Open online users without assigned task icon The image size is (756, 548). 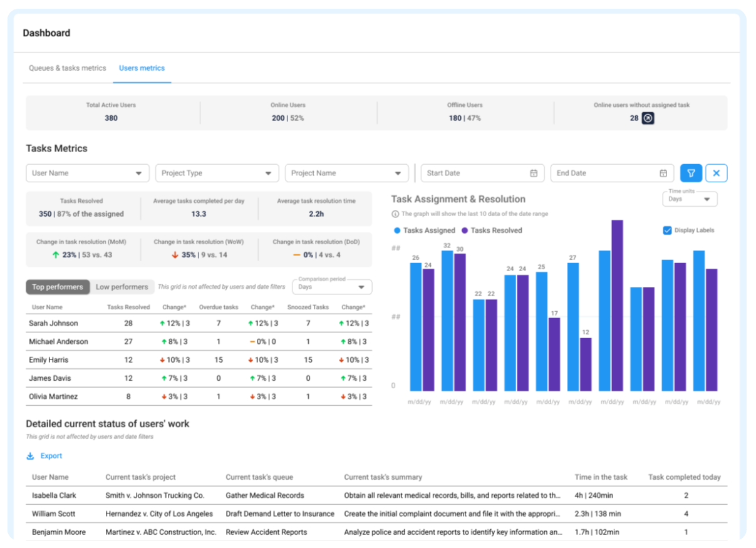pyautogui.click(x=648, y=118)
